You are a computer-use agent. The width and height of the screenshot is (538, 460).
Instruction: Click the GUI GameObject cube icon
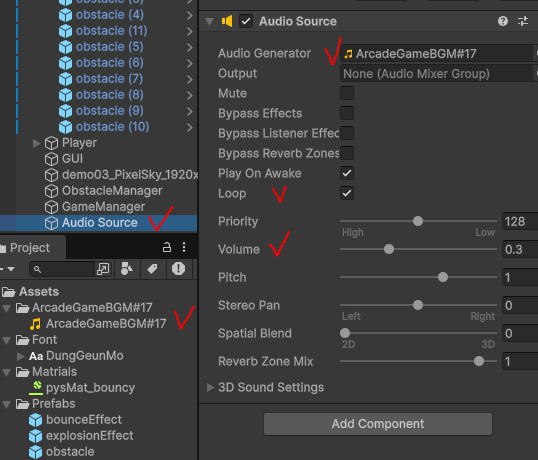pos(51,159)
